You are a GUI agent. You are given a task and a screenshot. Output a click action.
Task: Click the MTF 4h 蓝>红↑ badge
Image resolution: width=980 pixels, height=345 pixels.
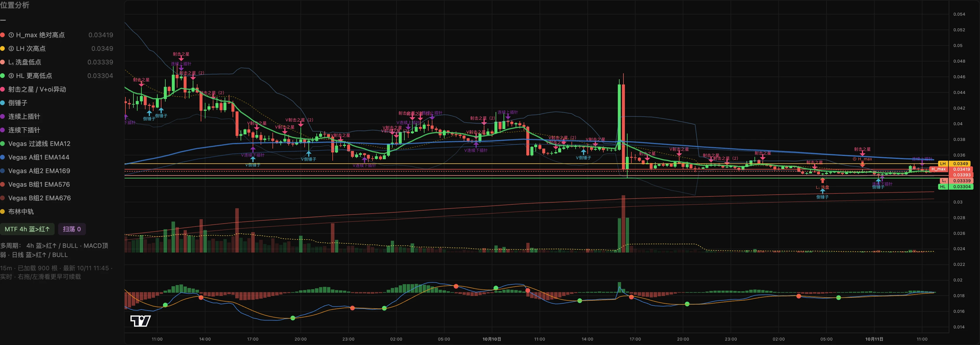click(27, 229)
